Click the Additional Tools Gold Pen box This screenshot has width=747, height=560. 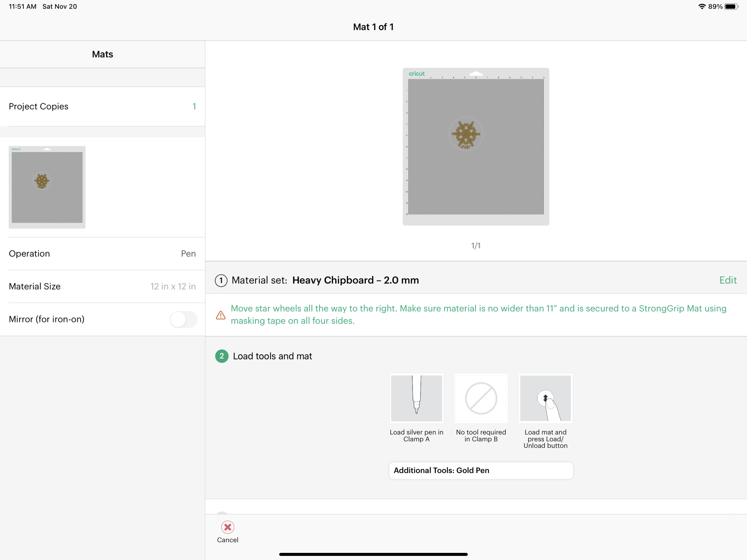click(x=481, y=470)
